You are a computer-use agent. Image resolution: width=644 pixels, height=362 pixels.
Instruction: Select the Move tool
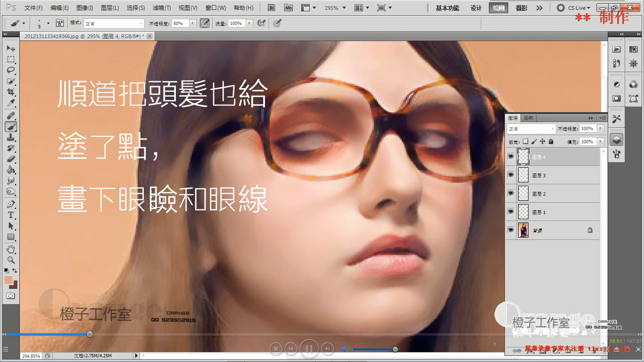11,49
